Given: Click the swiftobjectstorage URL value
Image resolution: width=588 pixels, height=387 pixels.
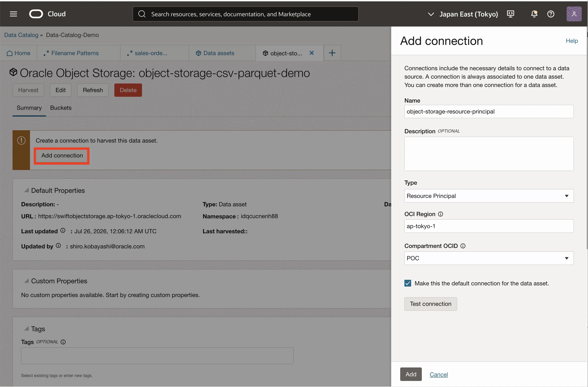Looking at the screenshot, I should point(109,216).
